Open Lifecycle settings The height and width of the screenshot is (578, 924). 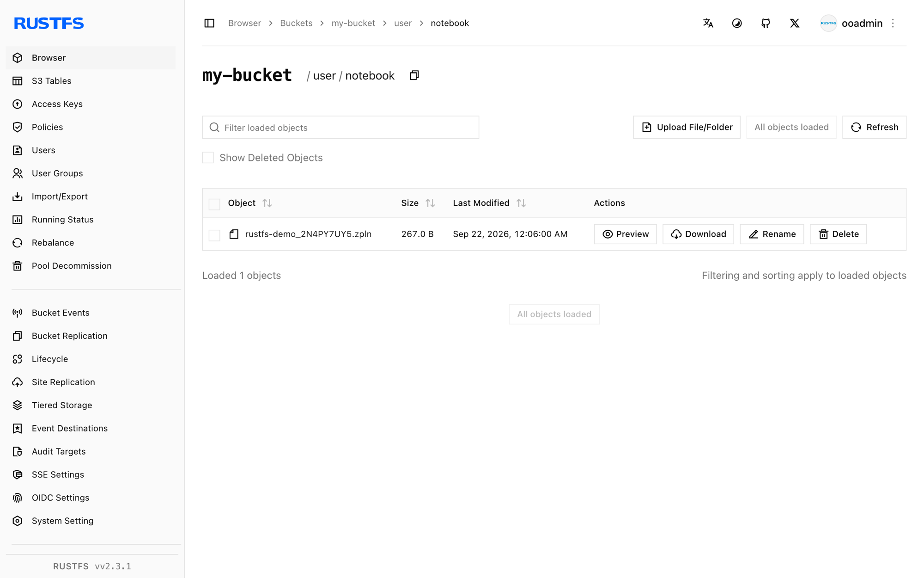[x=91, y=359]
